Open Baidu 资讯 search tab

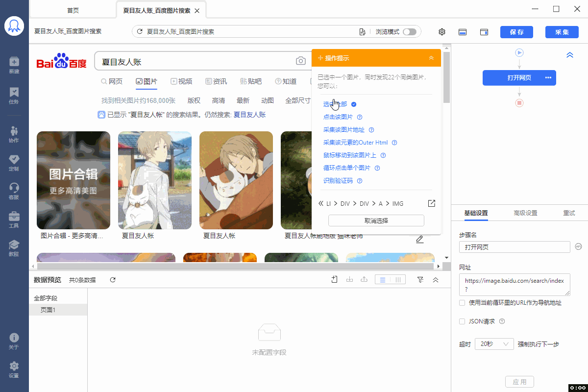[x=216, y=81]
